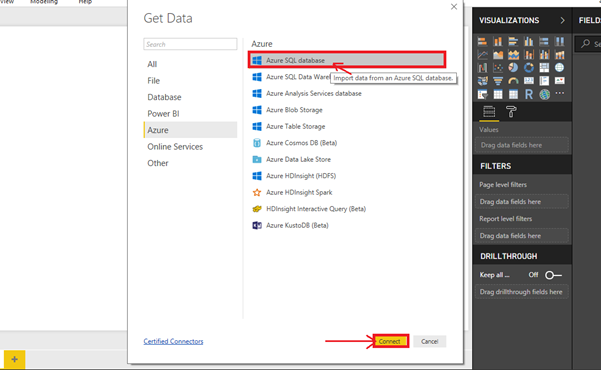This screenshot has height=370, width=601.
Task: Select the Ribbon chart visual
Action: point(560,55)
